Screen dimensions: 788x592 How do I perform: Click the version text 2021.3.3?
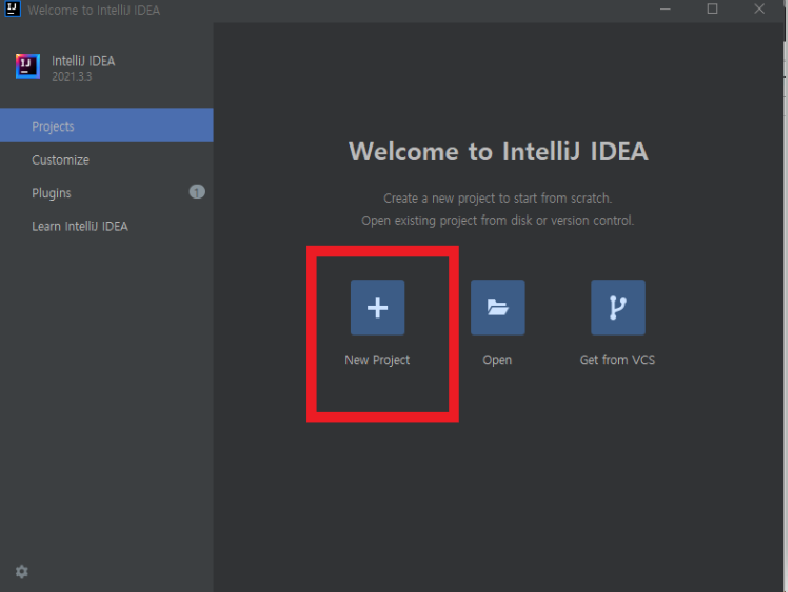(72, 77)
